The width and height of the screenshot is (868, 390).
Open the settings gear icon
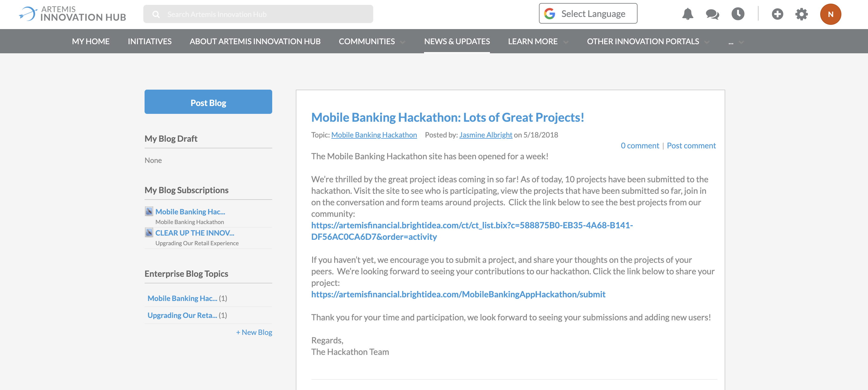click(801, 14)
